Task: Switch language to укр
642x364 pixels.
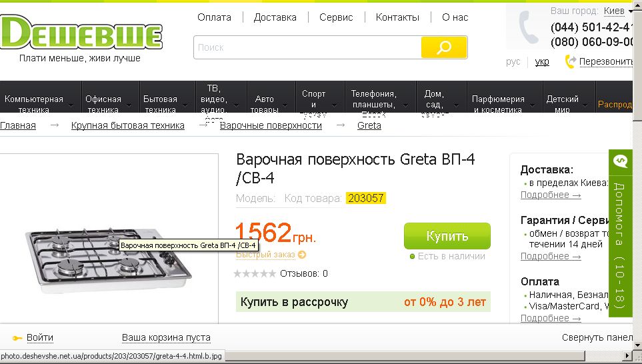Action: point(542,62)
